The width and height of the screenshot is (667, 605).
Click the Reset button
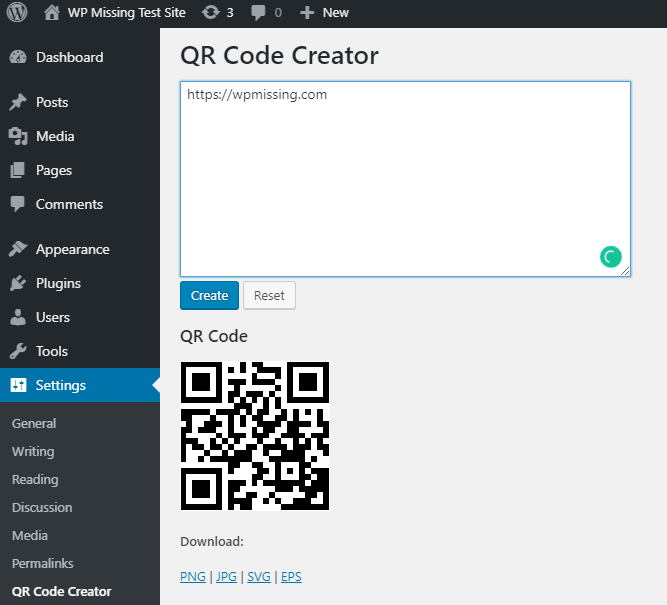(269, 295)
